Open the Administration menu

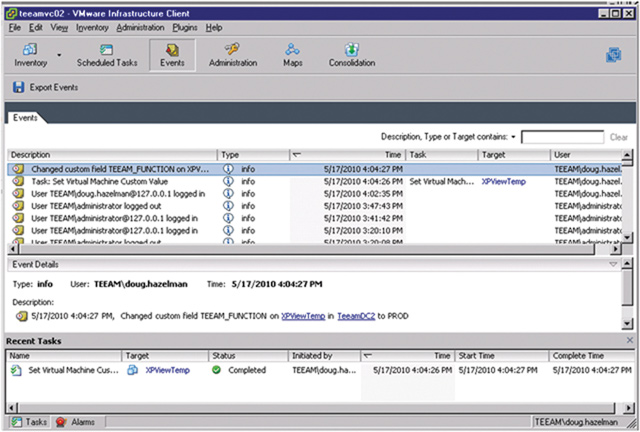(x=140, y=28)
